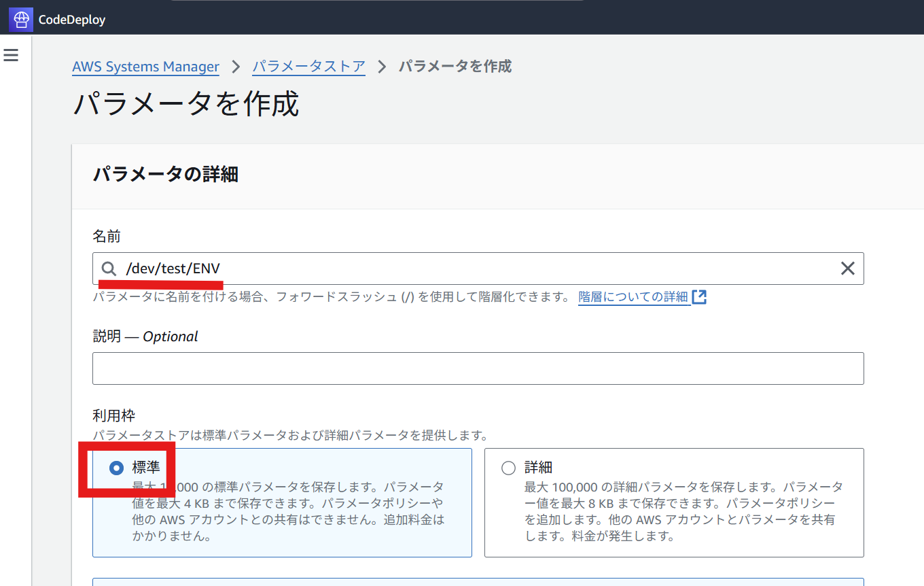This screenshot has height=586, width=924.
Task: Open the CodeDeploy service shortcut label
Action: click(x=72, y=20)
